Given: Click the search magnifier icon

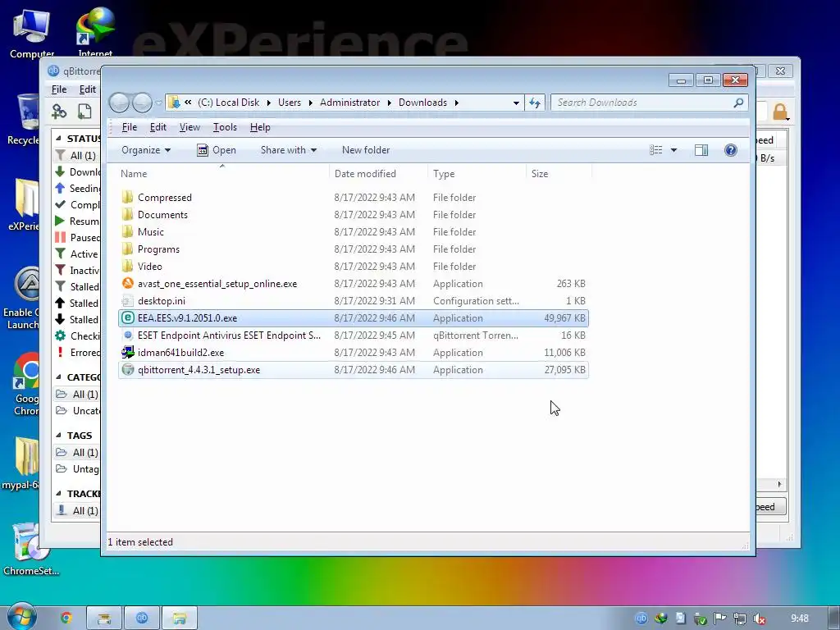Looking at the screenshot, I should tap(738, 103).
